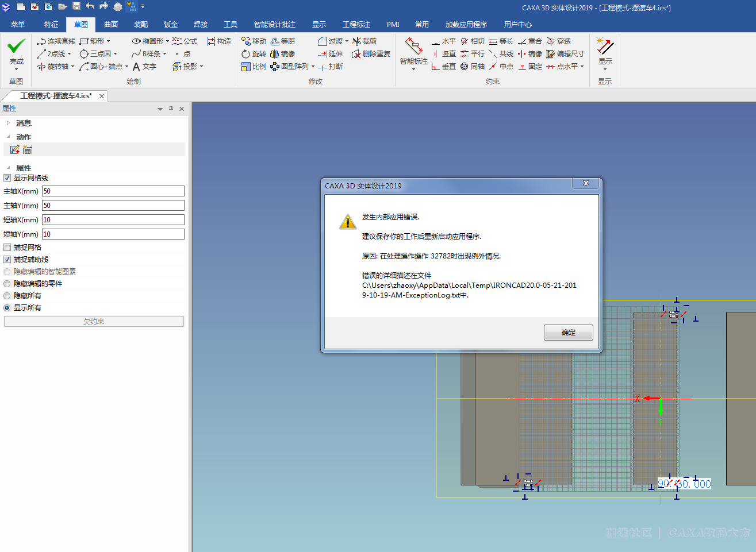
Task: Open the 三点圆 dropdown arrow
Action: 115,54
